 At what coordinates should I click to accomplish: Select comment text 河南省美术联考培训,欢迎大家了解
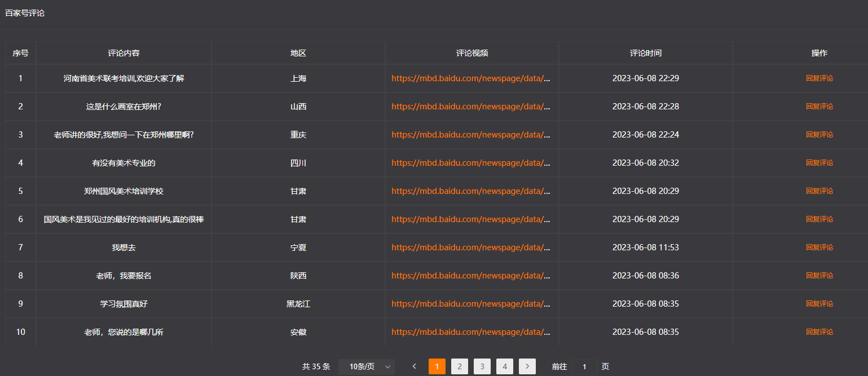124,78
